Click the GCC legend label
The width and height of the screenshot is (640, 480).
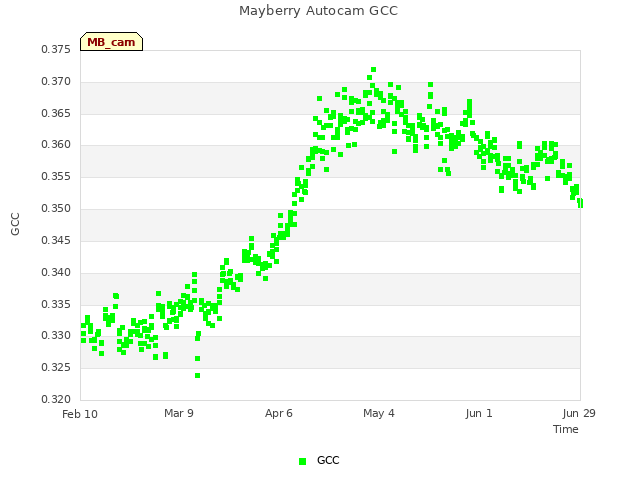point(328,460)
